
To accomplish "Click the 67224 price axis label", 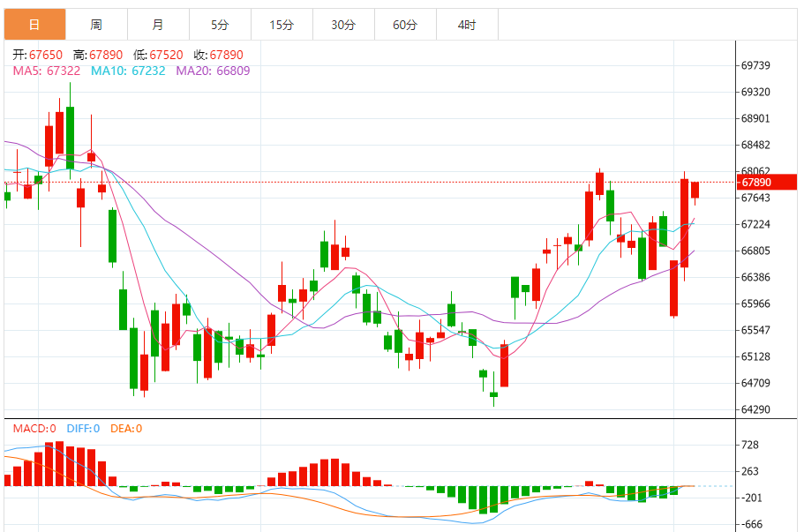I will (x=755, y=224).
